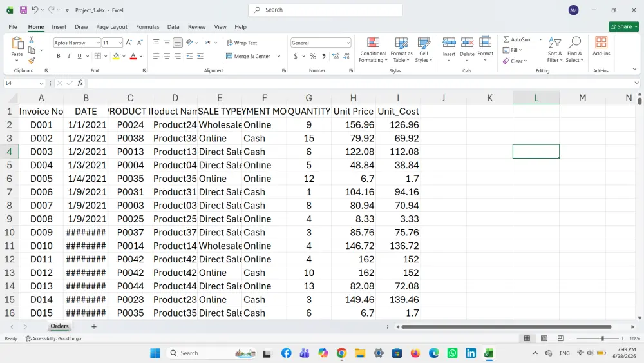Open the Paste options dropdown arrow
Image resolution: width=644 pixels, height=363 pixels.
point(17,61)
